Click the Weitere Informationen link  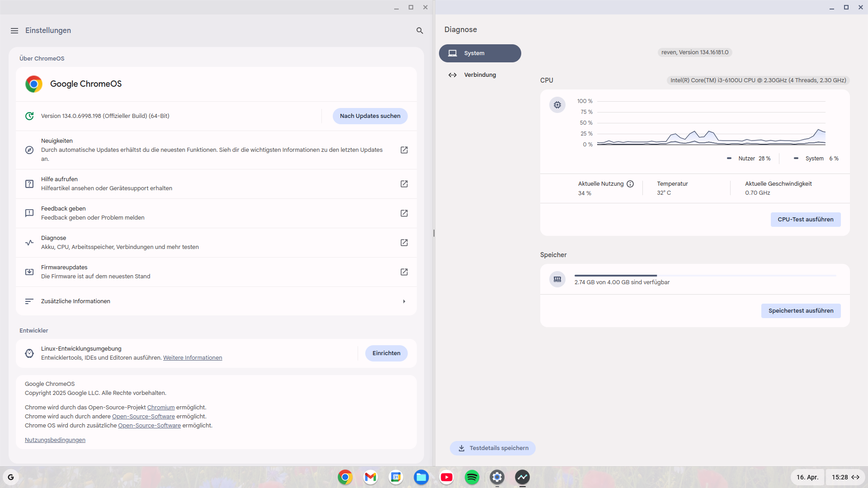(x=193, y=358)
